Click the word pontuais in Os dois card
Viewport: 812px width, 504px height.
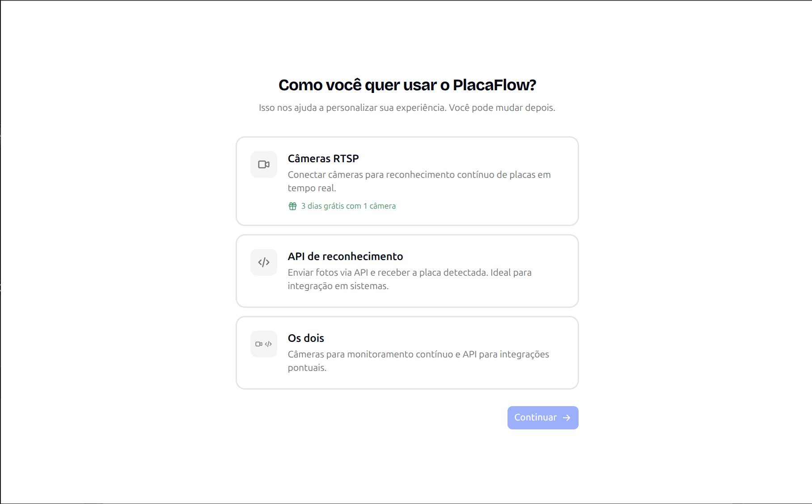coord(307,368)
